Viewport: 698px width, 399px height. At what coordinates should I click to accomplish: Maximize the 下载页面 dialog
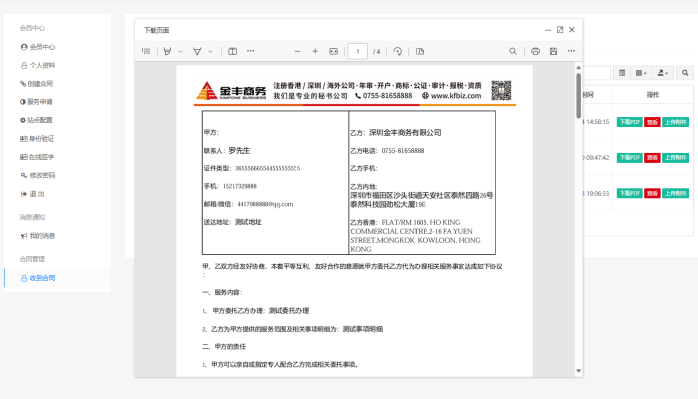(560, 30)
